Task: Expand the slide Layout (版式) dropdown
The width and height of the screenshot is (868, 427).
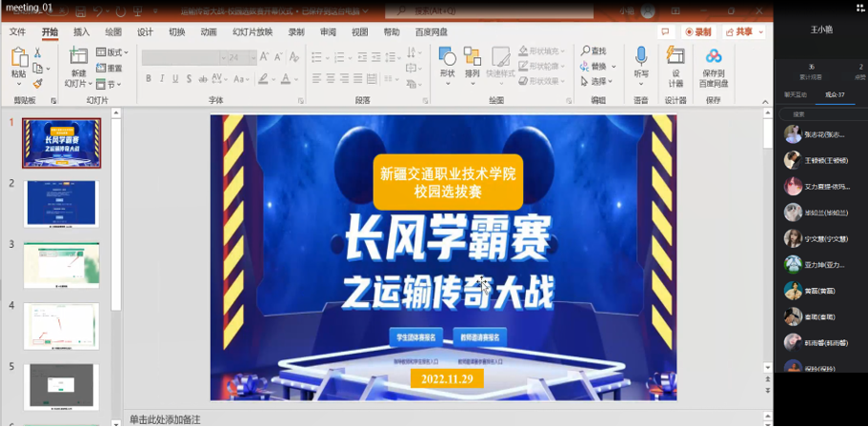Action: click(114, 52)
